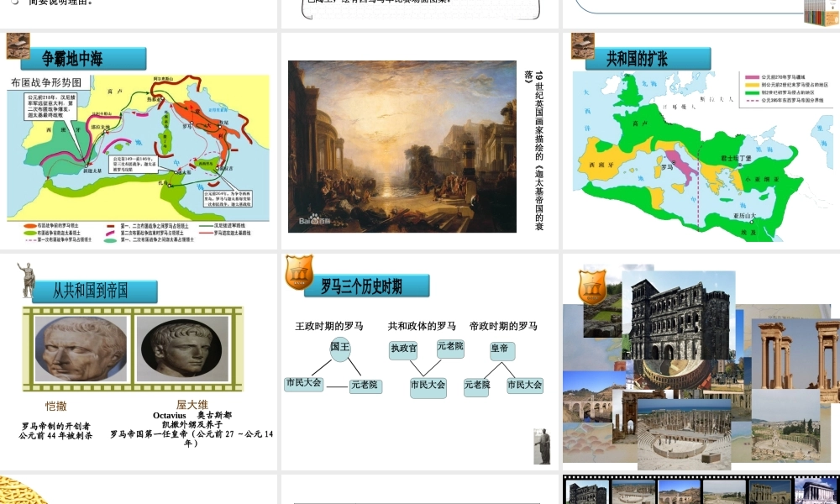Select the text 凯撒外甥及养子

click(192, 424)
